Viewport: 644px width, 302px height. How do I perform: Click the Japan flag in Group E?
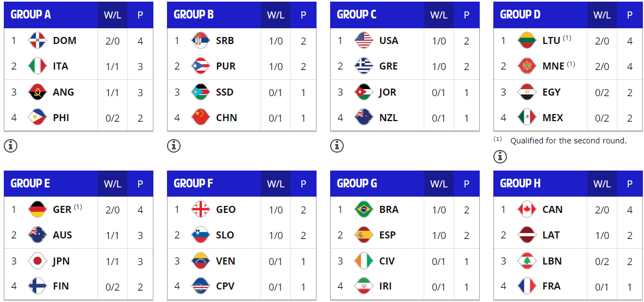tap(38, 261)
